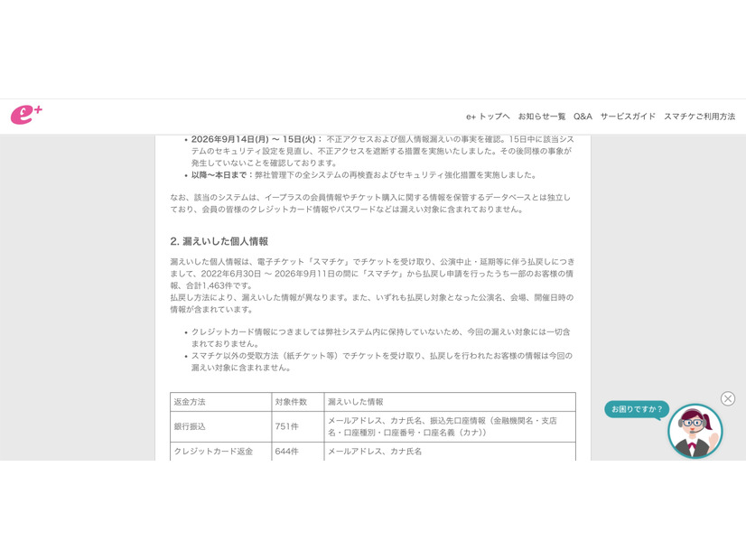Select the 銀行振込 table cell
Viewport: 746px width, 560px height.
[x=220, y=427]
